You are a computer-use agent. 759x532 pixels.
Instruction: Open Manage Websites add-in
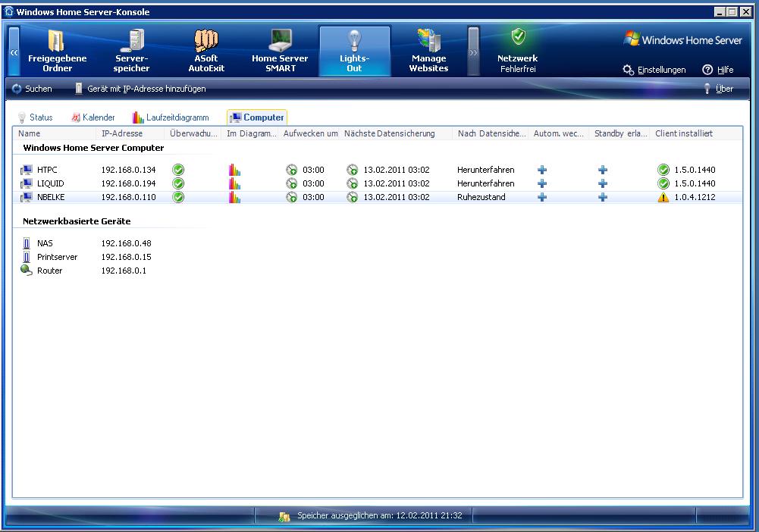[x=428, y=51]
